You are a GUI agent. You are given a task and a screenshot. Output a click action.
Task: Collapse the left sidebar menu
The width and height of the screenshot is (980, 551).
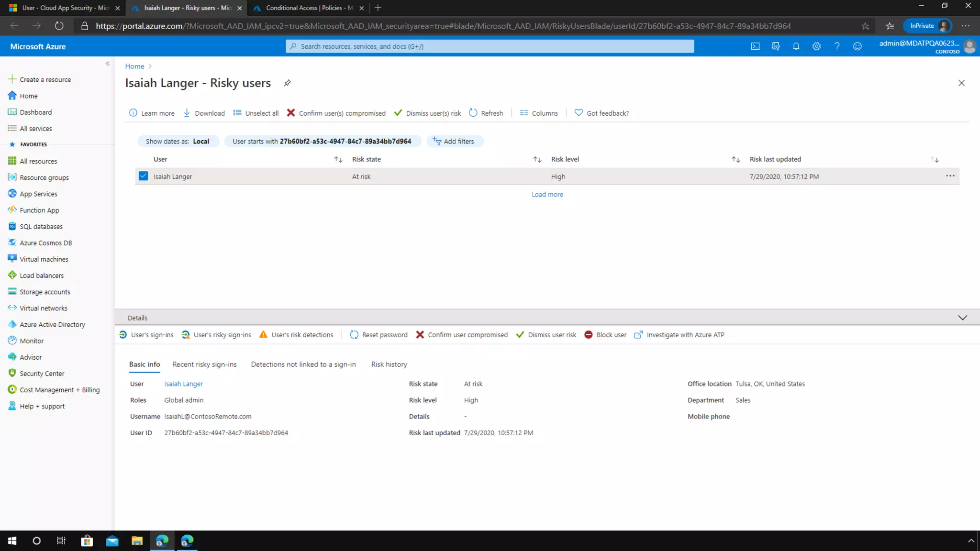tap(108, 64)
